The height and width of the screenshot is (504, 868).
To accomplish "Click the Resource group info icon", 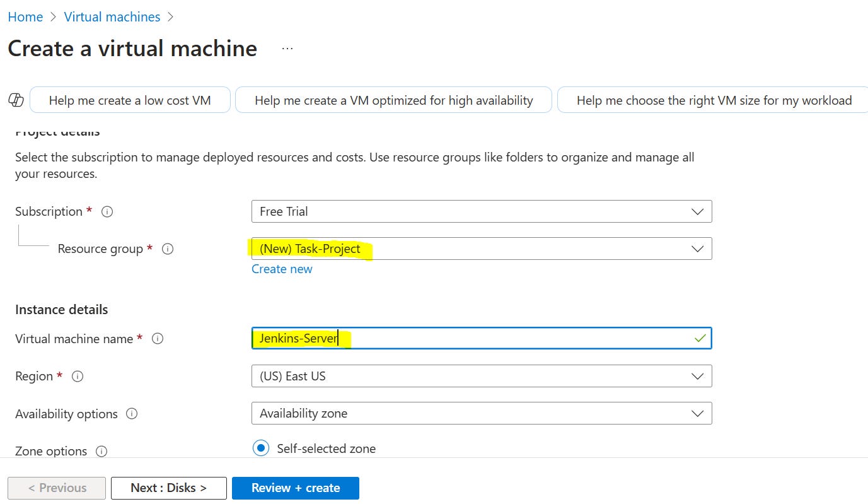I will point(167,249).
